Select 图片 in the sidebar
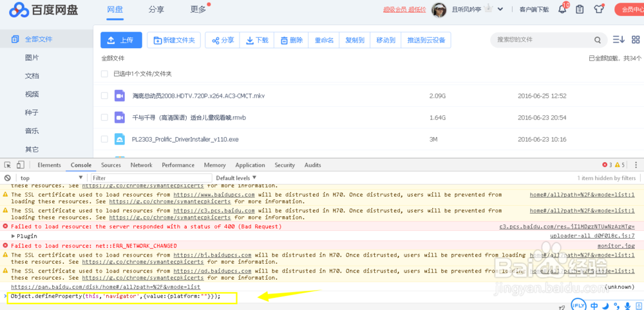The height and width of the screenshot is (310, 644). click(x=32, y=58)
